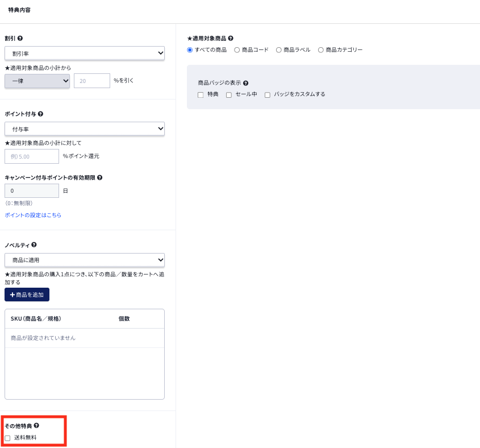Click the 個数 column header

pos(124,319)
